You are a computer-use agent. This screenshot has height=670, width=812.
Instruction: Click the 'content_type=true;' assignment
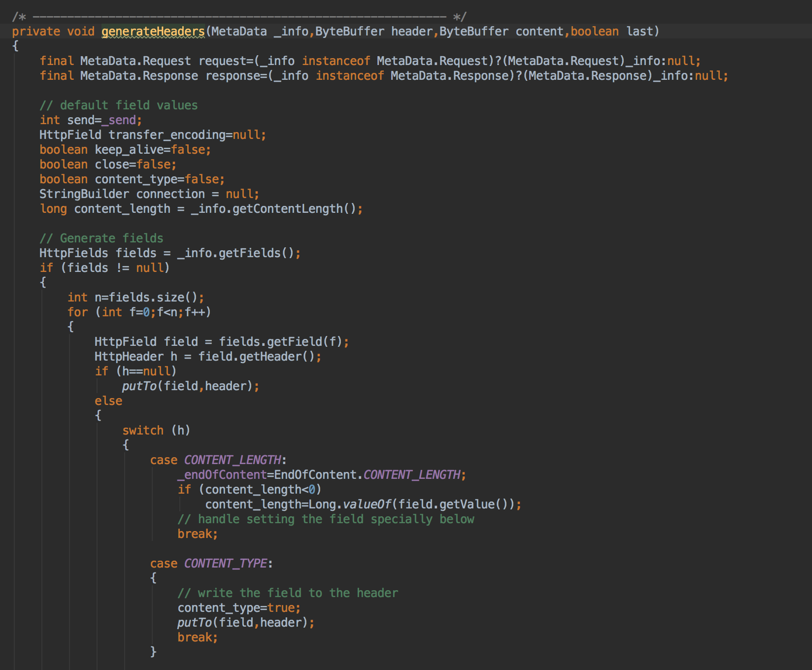(239, 608)
